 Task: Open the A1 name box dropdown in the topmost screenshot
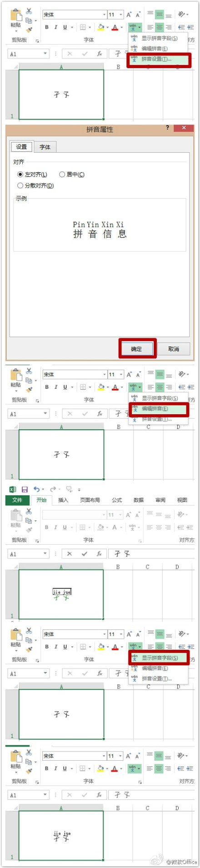(45, 54)
